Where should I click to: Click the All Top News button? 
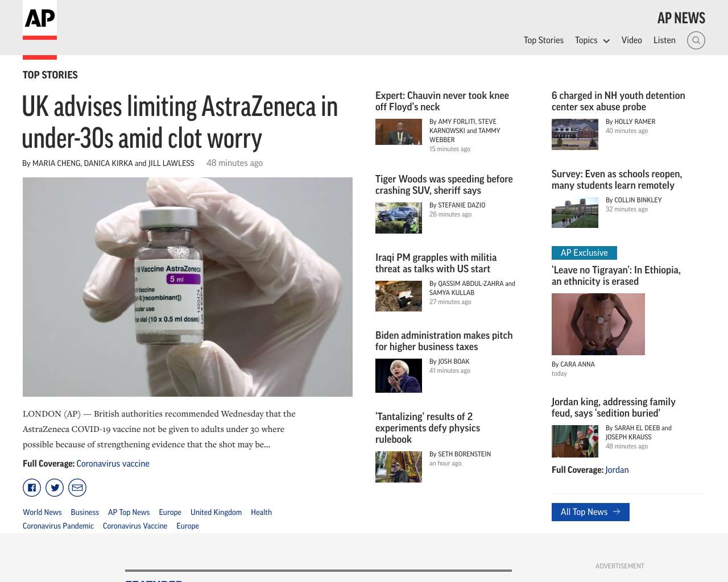[590, 512]
